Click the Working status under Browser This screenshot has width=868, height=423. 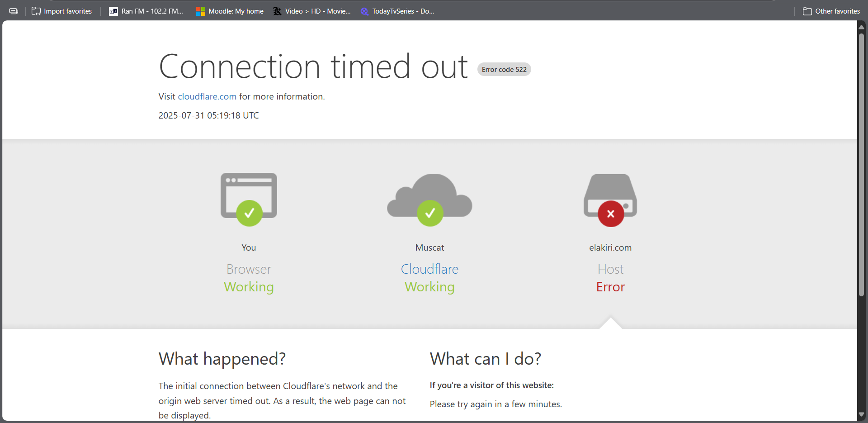click(249, 287)
